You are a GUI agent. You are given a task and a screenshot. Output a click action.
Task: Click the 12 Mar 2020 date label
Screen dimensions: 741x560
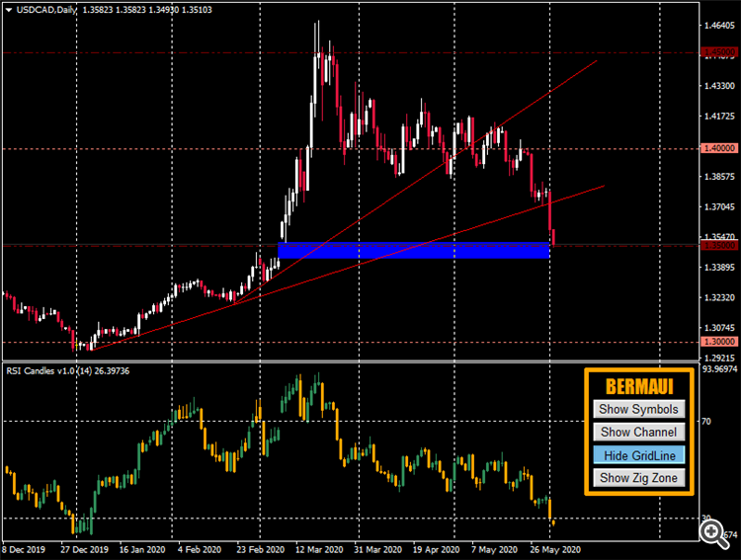click(319, 549)
